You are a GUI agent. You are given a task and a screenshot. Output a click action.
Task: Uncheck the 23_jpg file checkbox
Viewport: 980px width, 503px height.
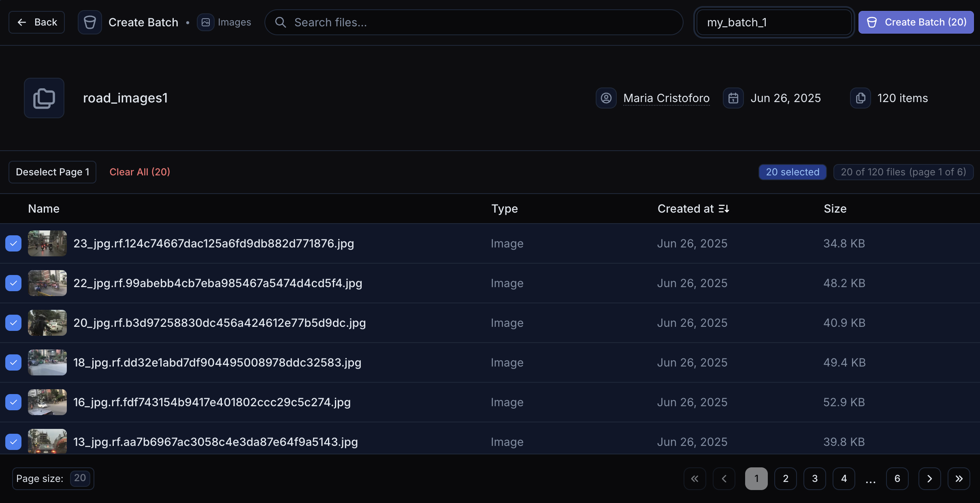13,243
